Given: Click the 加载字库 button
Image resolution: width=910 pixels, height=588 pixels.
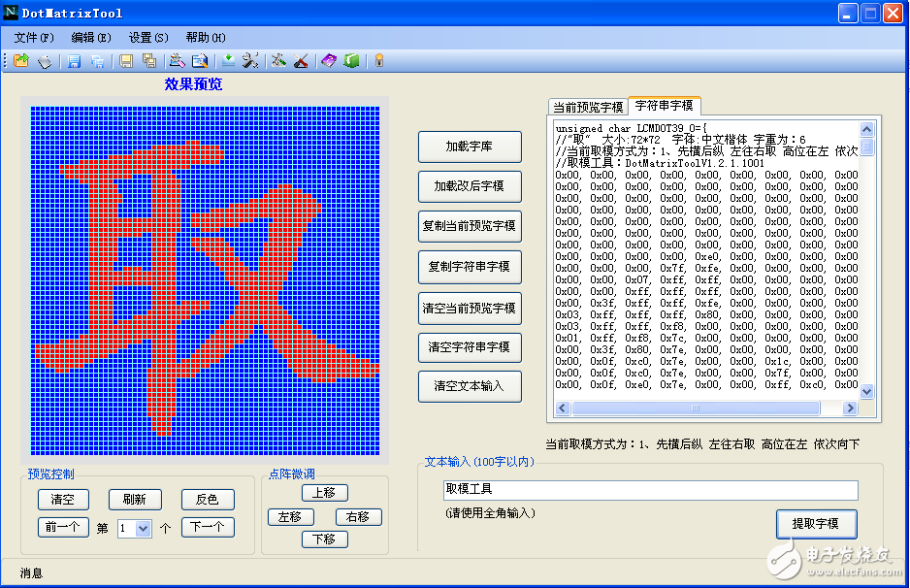Looking at the screenshot, I should click(x=470, y=147).
